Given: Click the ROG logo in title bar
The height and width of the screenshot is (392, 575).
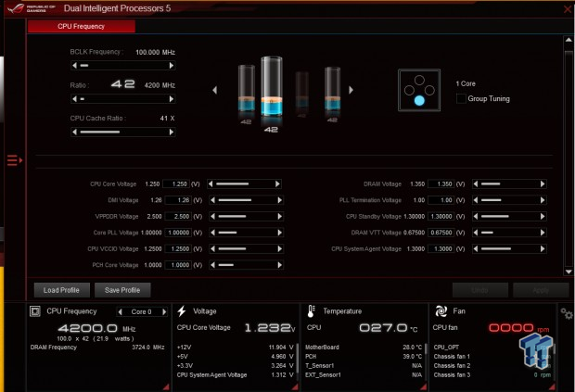Looking at the screenshot, I should tap(16, 8).
